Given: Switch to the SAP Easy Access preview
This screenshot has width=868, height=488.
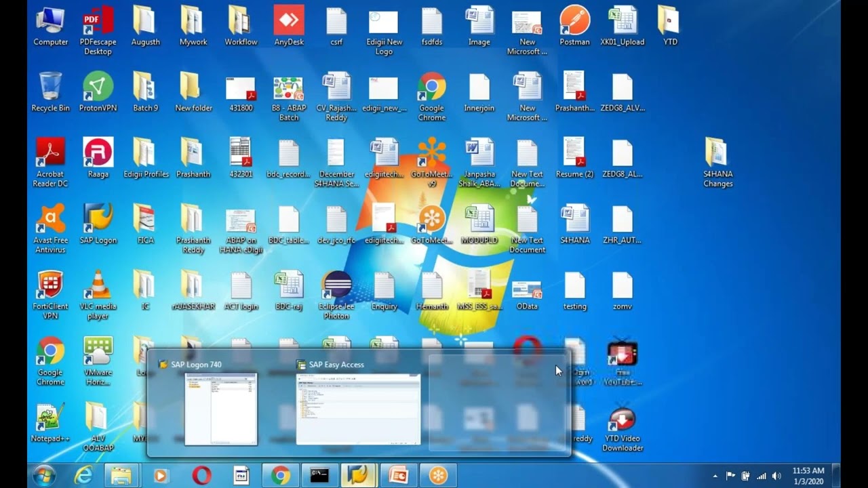Looking at the screenshot, I should (x=358, y=409).
